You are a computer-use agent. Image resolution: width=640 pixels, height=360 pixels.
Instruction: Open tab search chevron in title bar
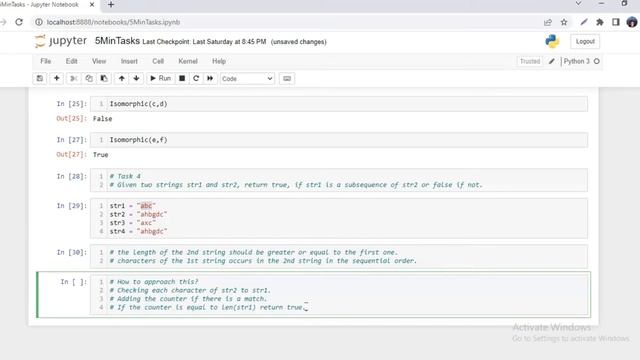coord(578,4)
